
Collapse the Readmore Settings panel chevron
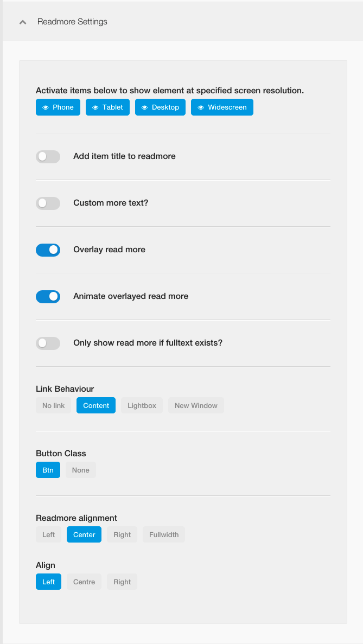coord(23,22)
